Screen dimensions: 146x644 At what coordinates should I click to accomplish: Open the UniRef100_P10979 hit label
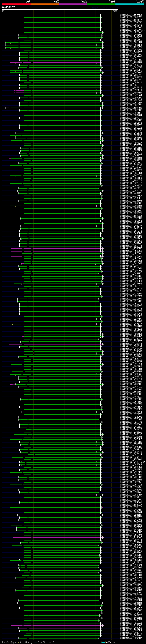tap(131, 65)
